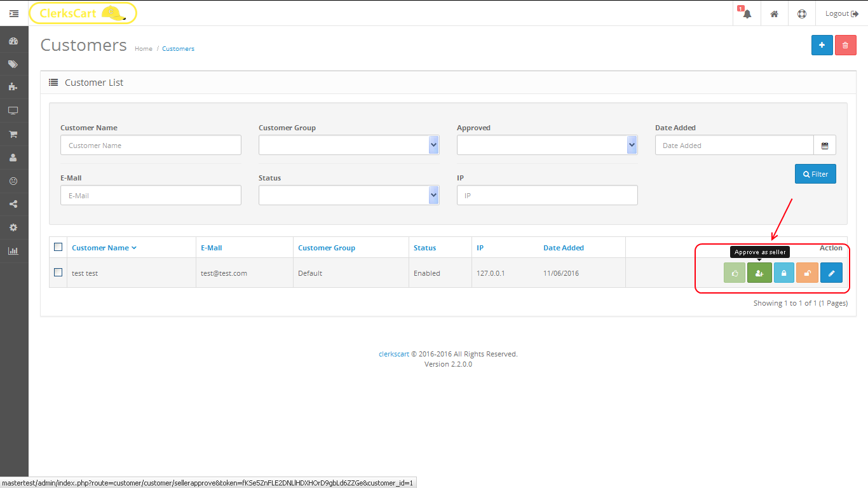Viewport: 868px width, 488px height.
Task: Open the Approved filter dropdown
Action: click(547, 145)
